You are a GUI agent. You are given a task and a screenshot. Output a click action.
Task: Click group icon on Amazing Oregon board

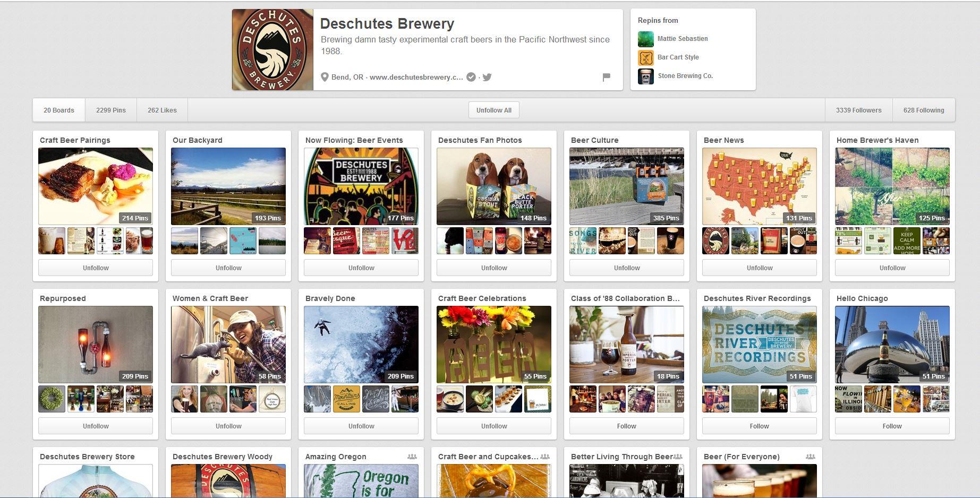412,457
